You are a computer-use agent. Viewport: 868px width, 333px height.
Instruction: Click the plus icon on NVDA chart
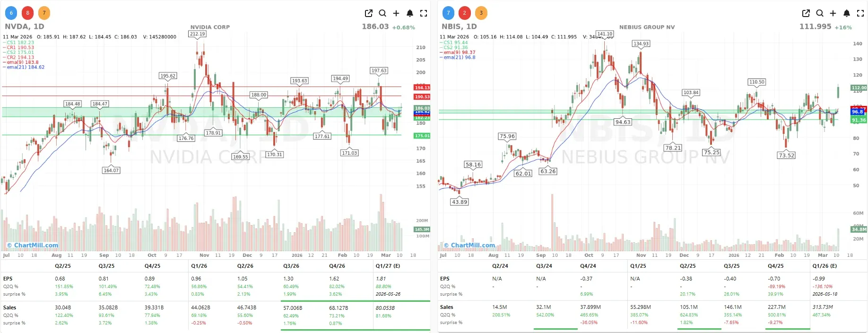pos(396,13)
